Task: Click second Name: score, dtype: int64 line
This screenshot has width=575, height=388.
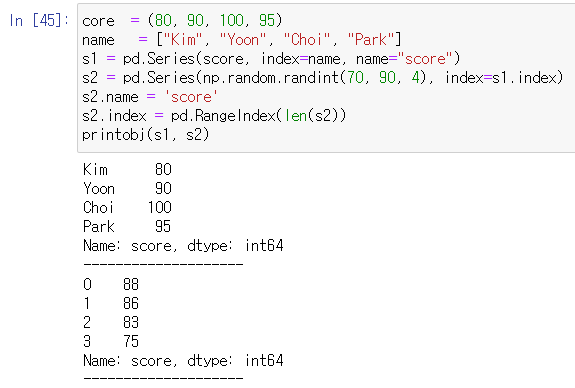Action: pos(183,361)
